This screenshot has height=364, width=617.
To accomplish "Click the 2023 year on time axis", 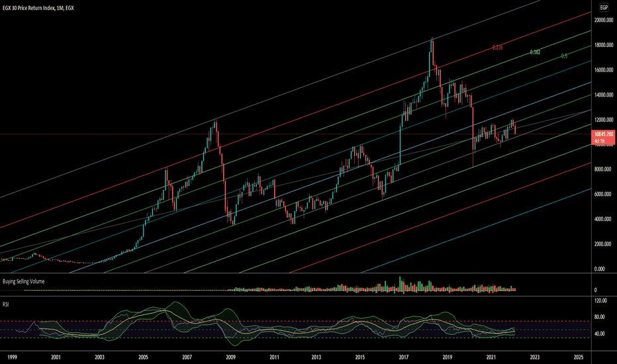I will click(534, 357).
